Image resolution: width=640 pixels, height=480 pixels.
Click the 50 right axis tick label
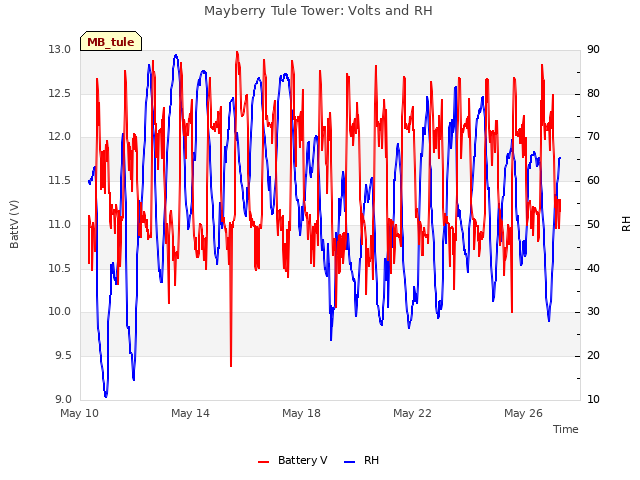click(593, 224)
